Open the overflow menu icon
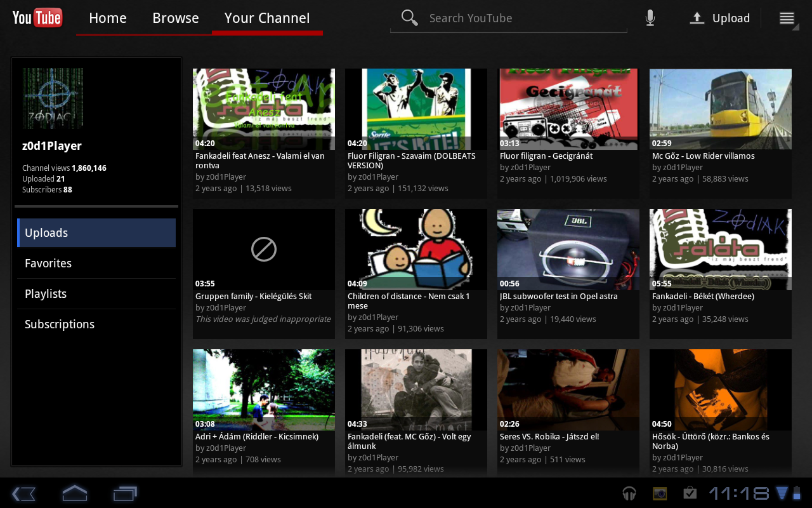812x508 pixels. point(787,18)
